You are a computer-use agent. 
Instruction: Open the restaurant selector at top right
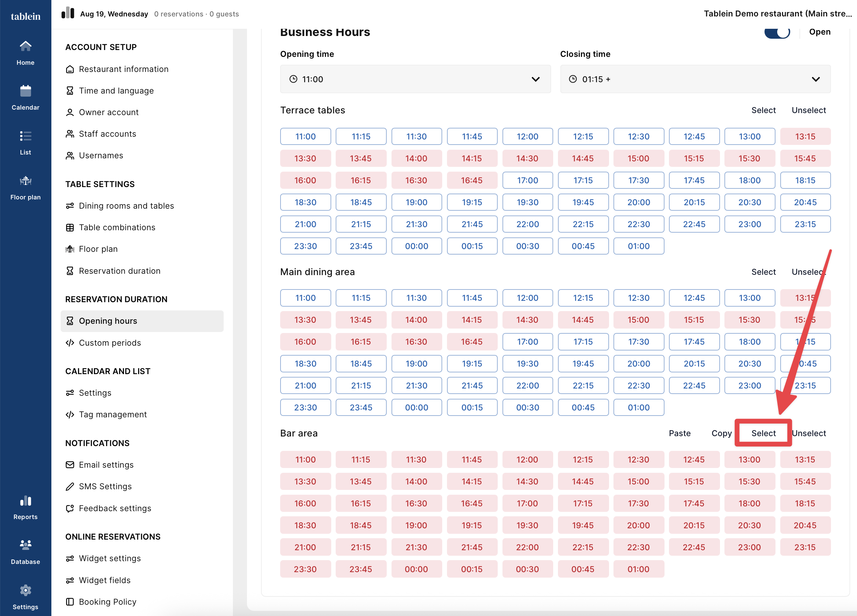pyautogui.click(x=778, y=14)
